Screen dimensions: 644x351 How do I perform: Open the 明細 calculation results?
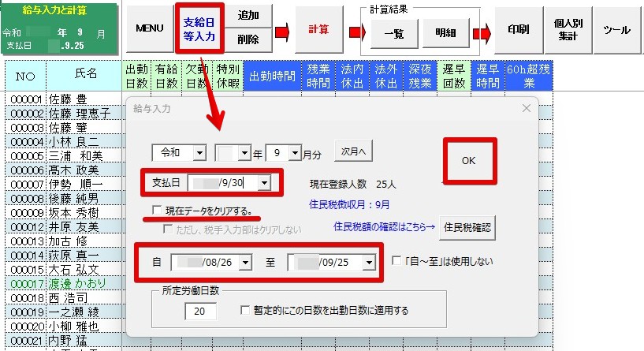tap(445, 34)
